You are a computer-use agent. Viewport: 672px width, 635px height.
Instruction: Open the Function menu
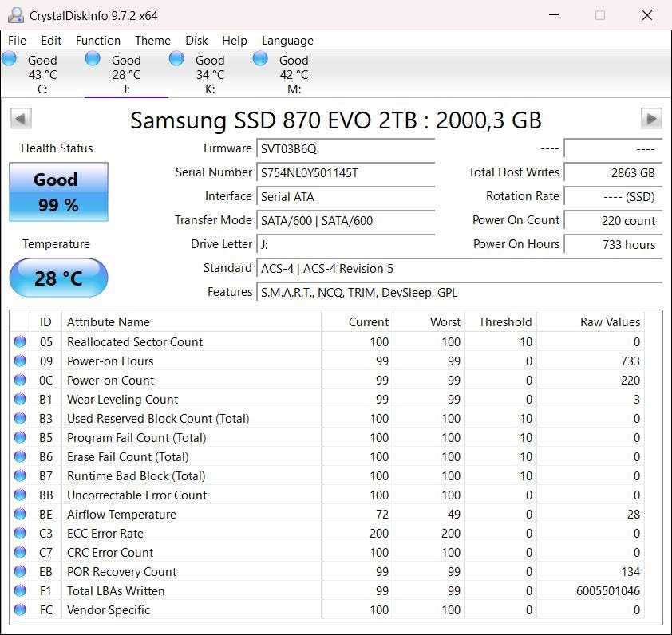(x=98, y=41)
